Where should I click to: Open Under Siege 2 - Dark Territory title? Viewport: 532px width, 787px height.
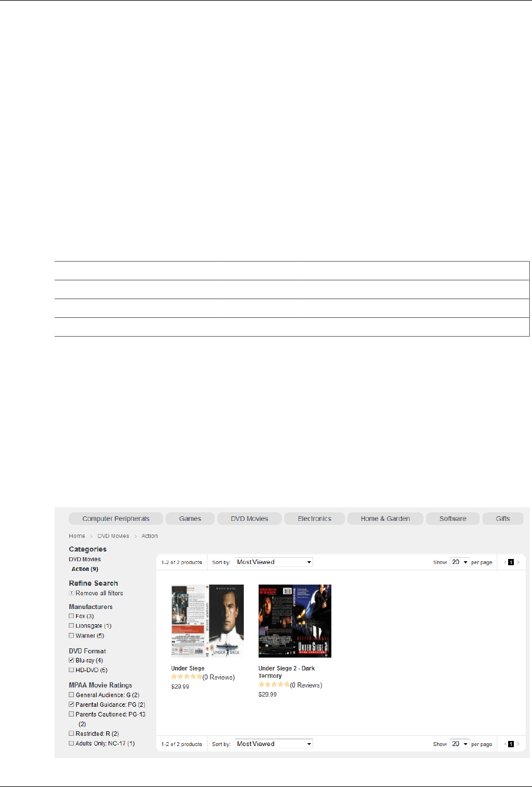tap(286, 672)
